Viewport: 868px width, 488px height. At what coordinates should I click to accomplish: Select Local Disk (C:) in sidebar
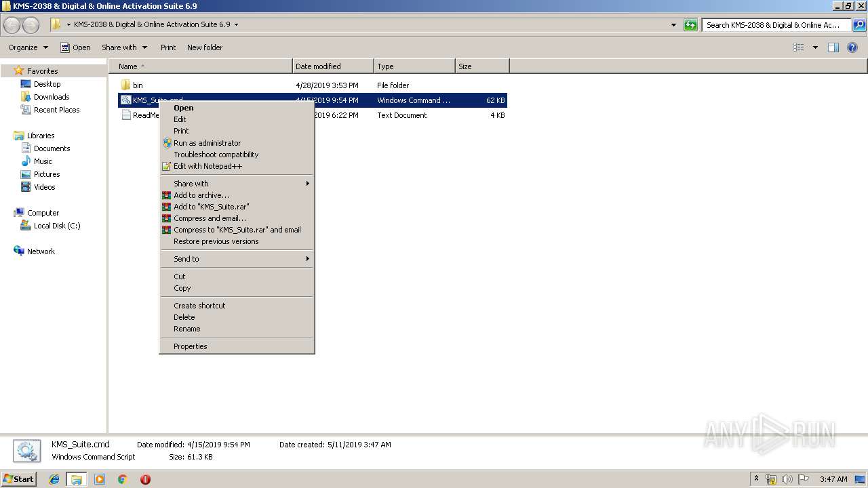click(x=57, y=226)
